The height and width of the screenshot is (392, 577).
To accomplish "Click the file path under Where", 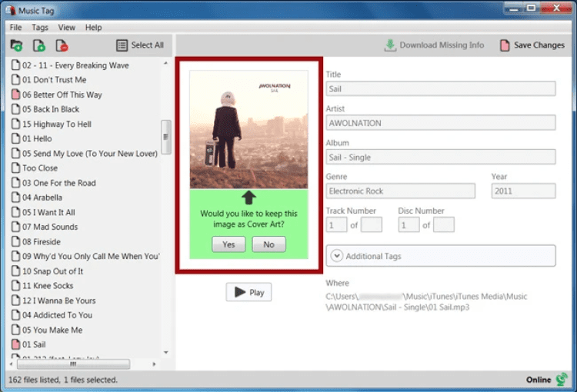I will click(426, 301).
